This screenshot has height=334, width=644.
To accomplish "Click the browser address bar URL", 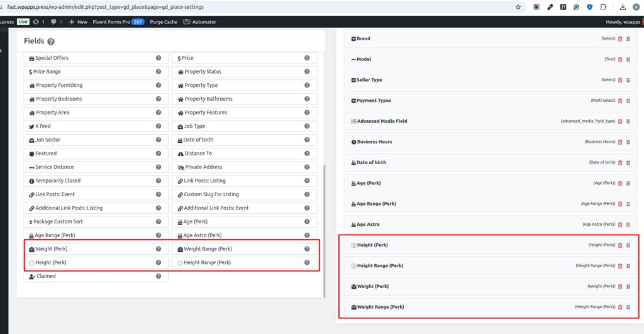I will coord(107,7).
